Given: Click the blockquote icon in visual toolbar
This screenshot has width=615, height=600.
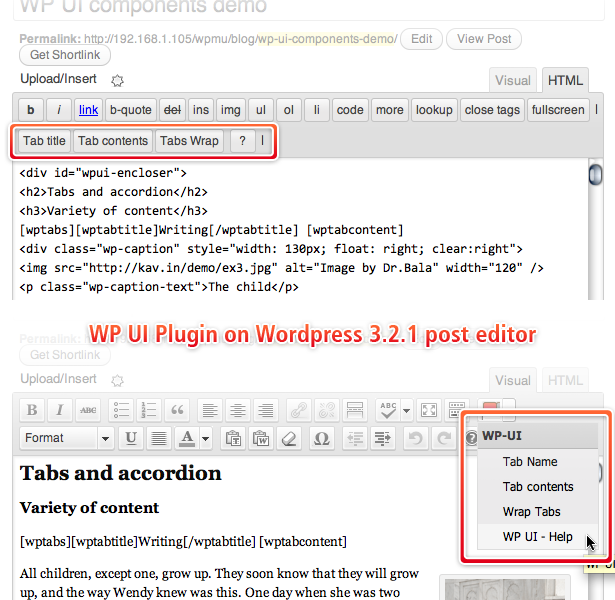Looking at the screenshot, I should point(179,410).
